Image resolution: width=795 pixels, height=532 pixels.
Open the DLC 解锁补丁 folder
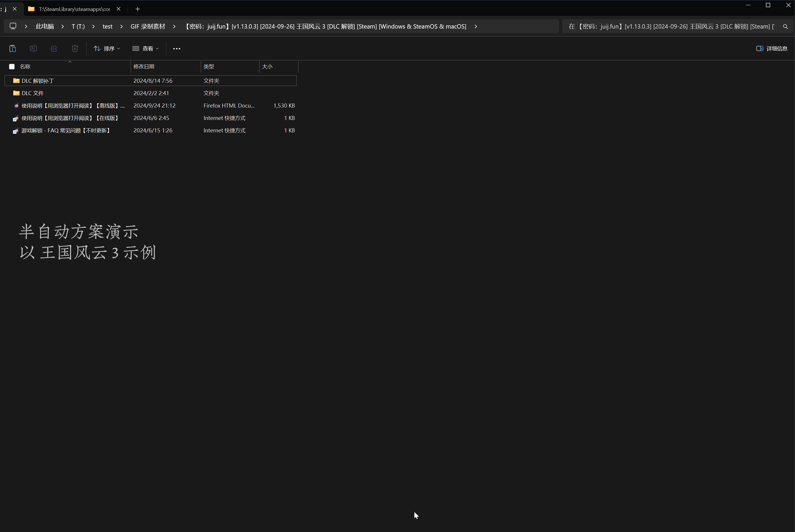38,81
